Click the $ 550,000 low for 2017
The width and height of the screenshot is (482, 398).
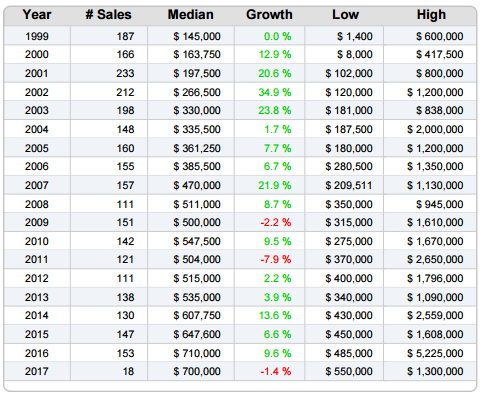(349, 371)
